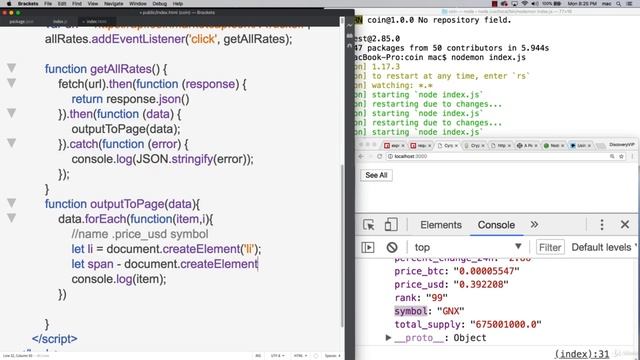This screenshot has width=640, height=360.
Task: Click the red app icon in menu bar
Action: pos(495,4)
